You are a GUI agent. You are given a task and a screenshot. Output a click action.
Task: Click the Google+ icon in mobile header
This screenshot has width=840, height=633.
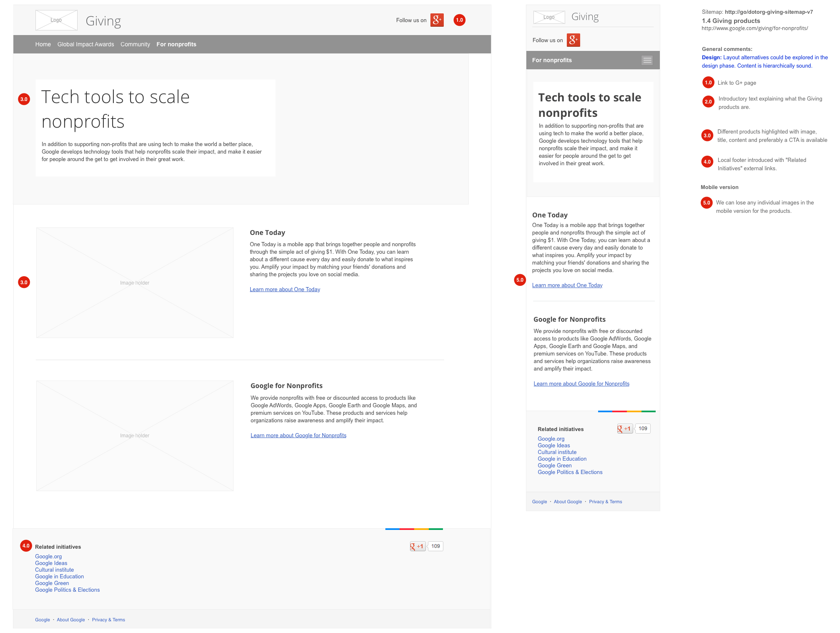573,40
